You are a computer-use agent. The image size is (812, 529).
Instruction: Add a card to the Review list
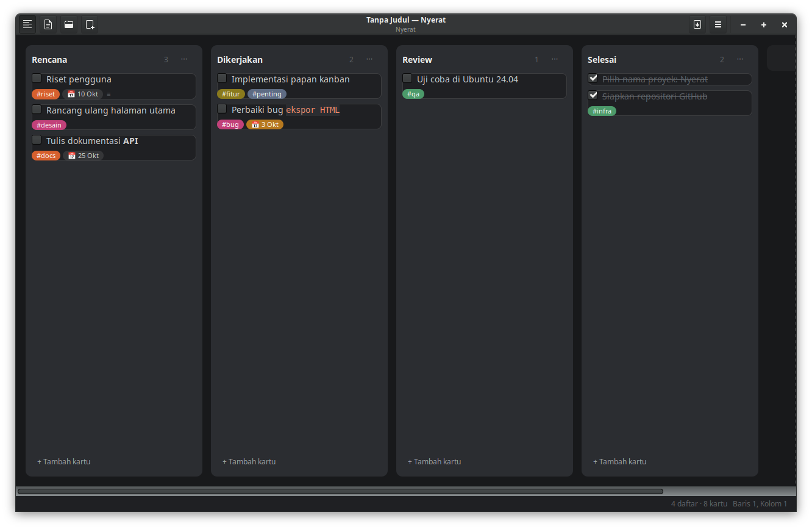pyautogui.click(x=435, y=461)
